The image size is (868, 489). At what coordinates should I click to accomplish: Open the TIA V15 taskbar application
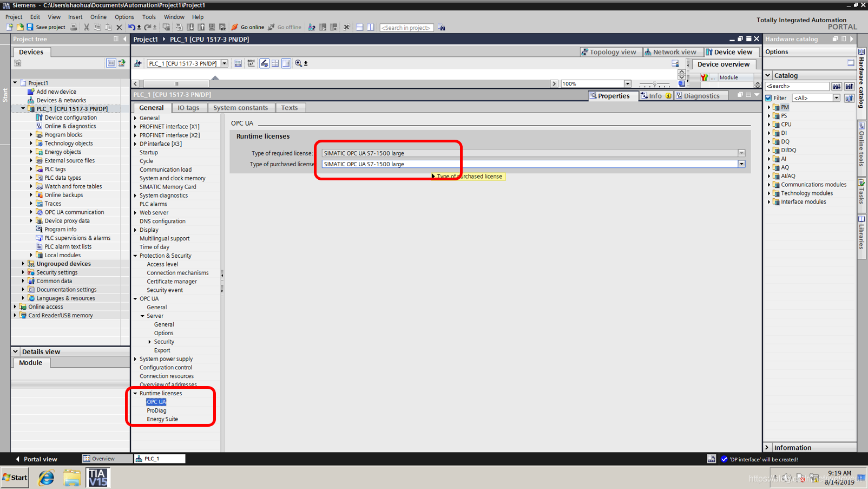click(x=98, y=478)
